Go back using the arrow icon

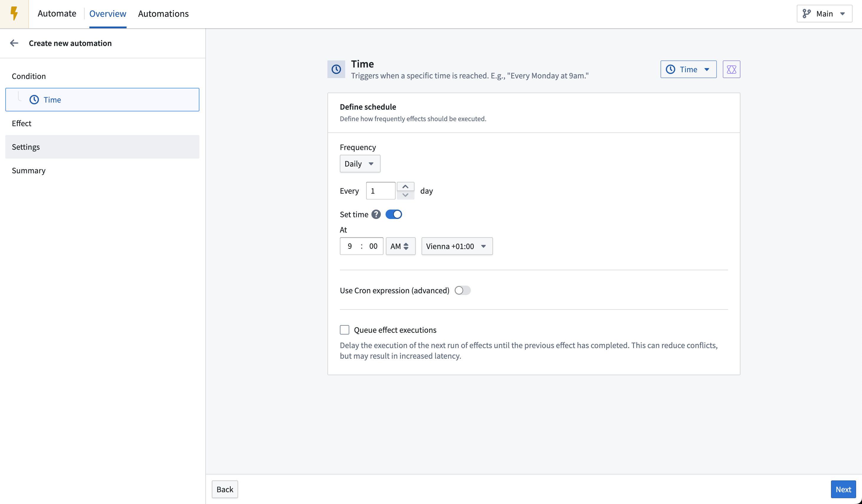coord(14,43)
